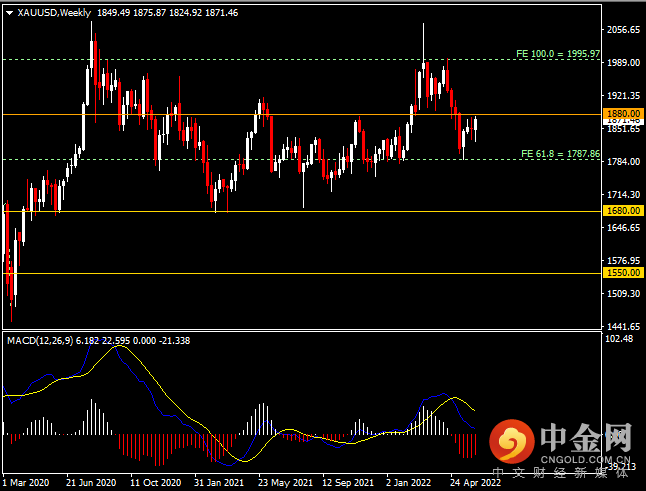Select the 11 Oct 2020 date label

coord(155,483)
